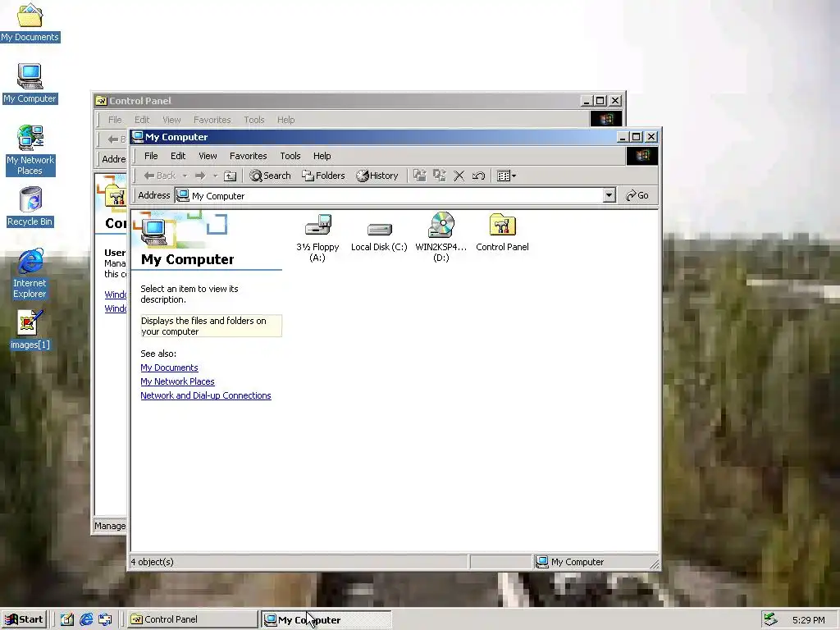This screenshot has width=840, height=630.
Task: Click the My Computer taskbar button
Action: point(326,620)
